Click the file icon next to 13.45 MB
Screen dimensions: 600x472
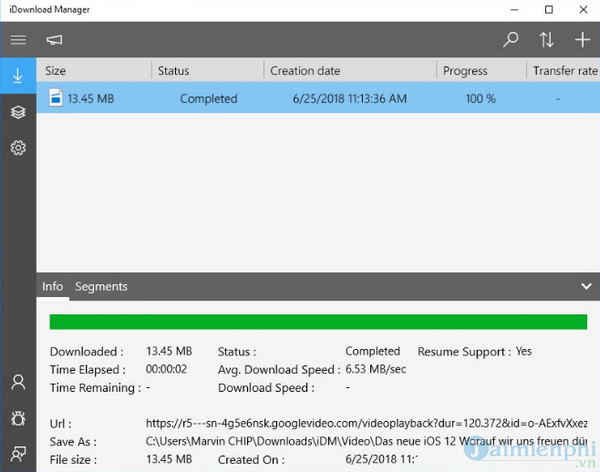point(56,98)
